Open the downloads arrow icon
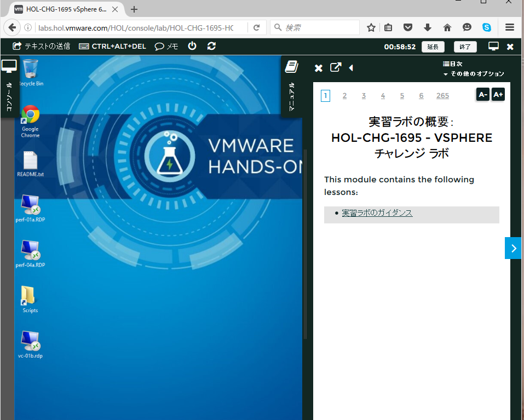Viewport: 524px width, 420px height. (x=428, y=27)
